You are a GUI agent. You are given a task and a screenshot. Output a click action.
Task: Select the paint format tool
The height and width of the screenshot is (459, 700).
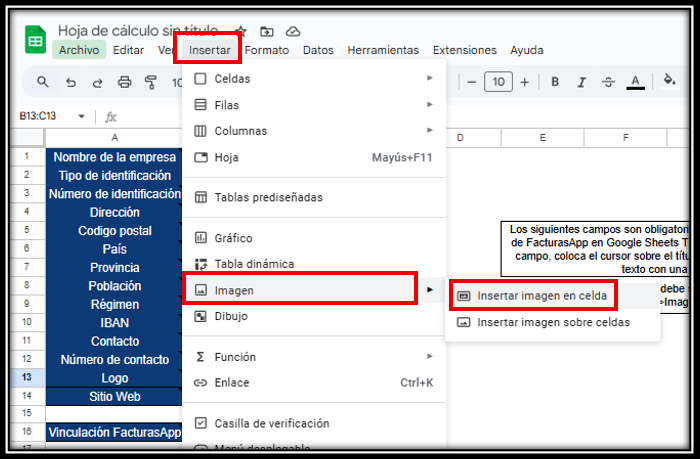pos(151,82)
